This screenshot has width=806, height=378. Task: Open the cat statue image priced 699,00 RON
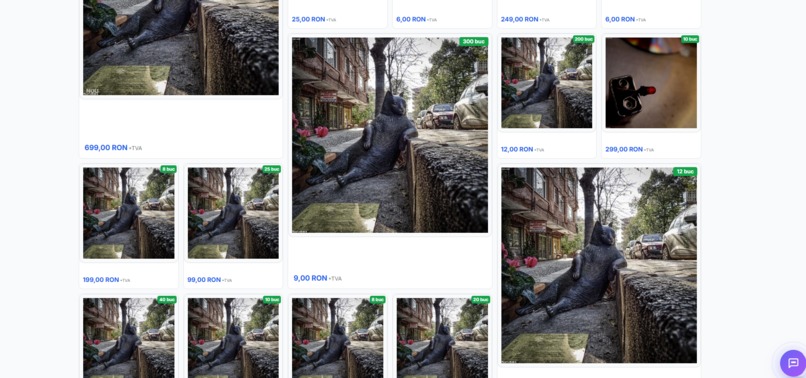[x=181, y=47]
